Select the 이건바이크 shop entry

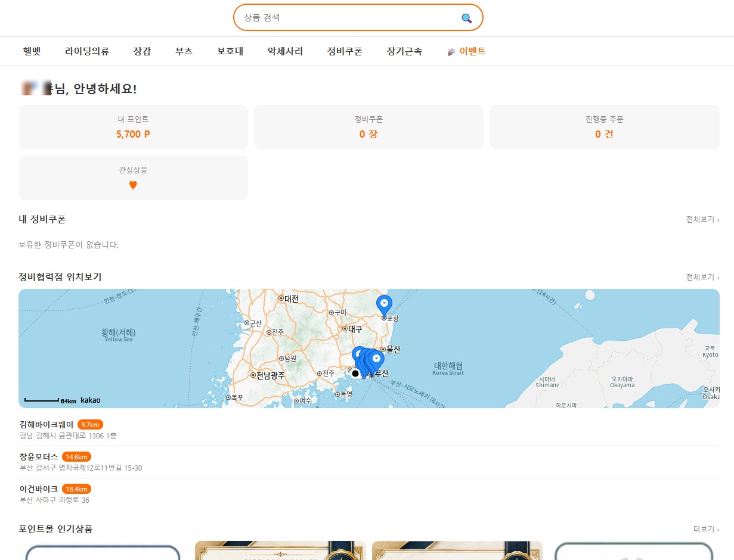click(369, 494)
